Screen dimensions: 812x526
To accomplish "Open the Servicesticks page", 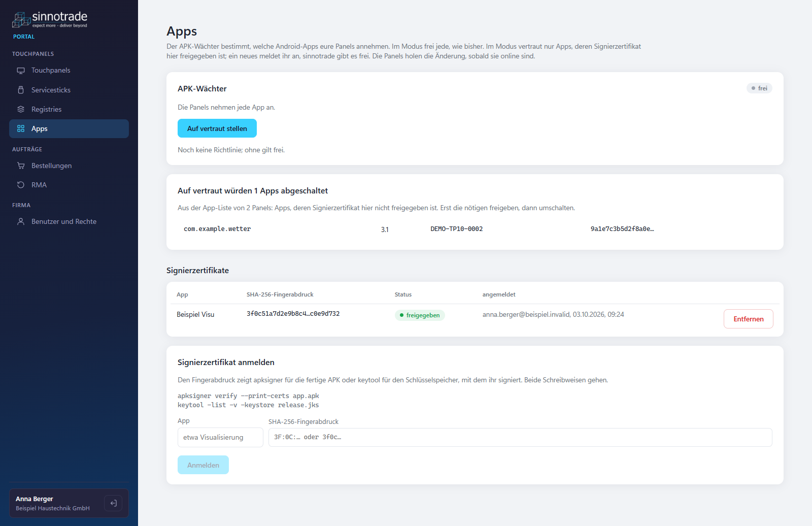I will [69, 90].
